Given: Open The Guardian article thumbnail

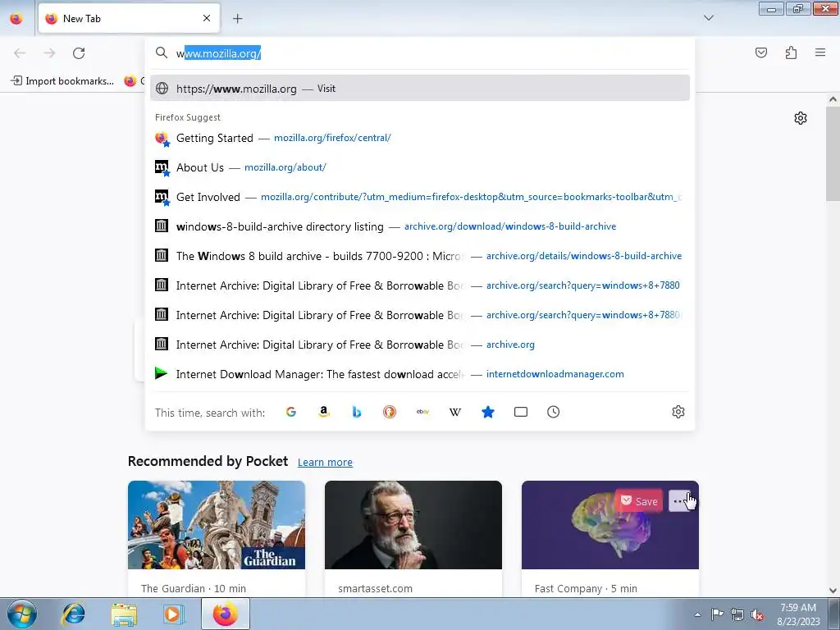Looking at the screenshot, I should 217,525.
